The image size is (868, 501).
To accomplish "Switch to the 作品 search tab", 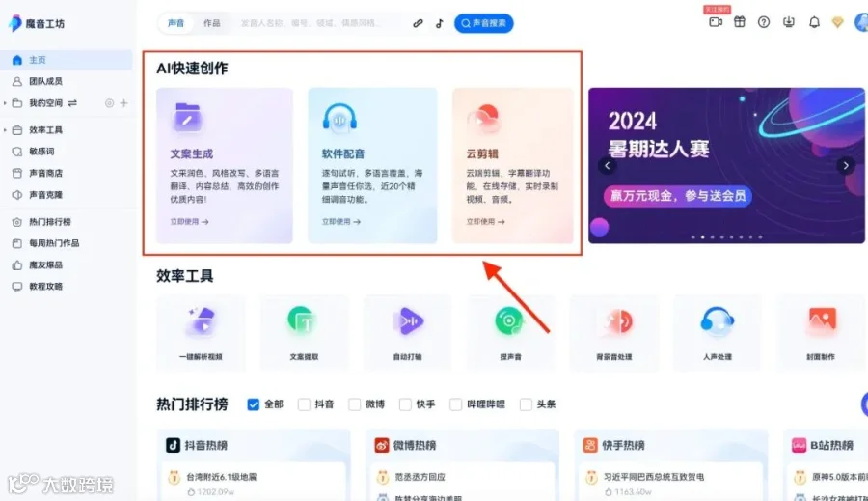I will click(211, 23).
